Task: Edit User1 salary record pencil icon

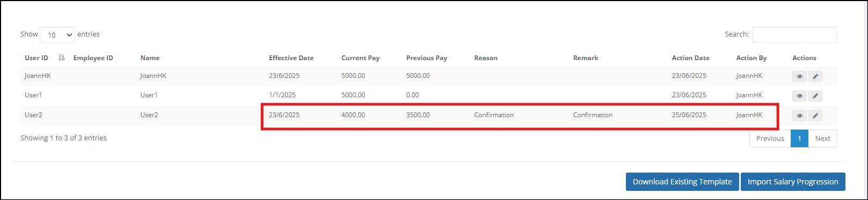Action: tap(815, 96)
